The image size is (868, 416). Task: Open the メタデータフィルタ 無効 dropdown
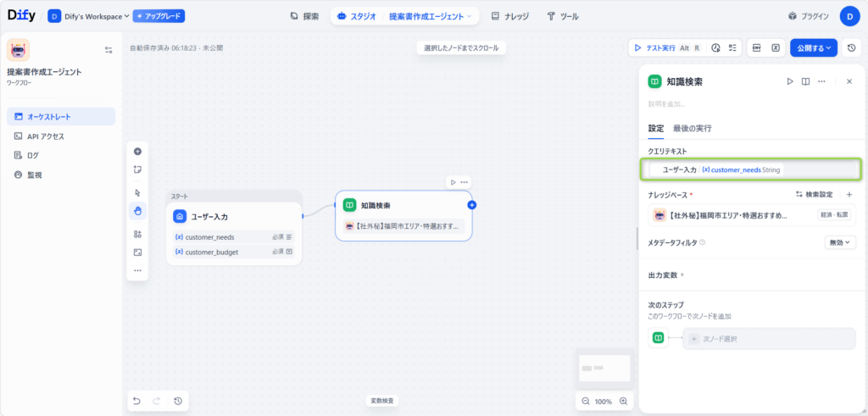pyautogui.click(x=839, y=242)
